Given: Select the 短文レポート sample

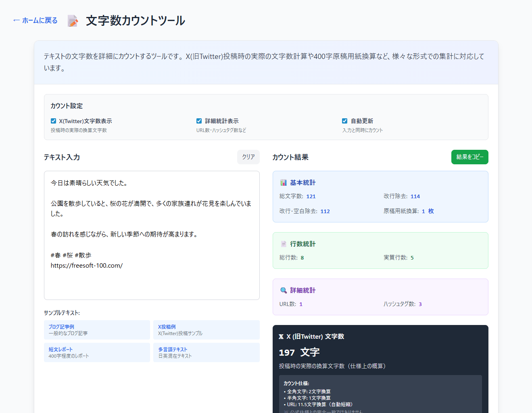Looking at the screenshot, I should pyautogui.click(x=97, y=352).
